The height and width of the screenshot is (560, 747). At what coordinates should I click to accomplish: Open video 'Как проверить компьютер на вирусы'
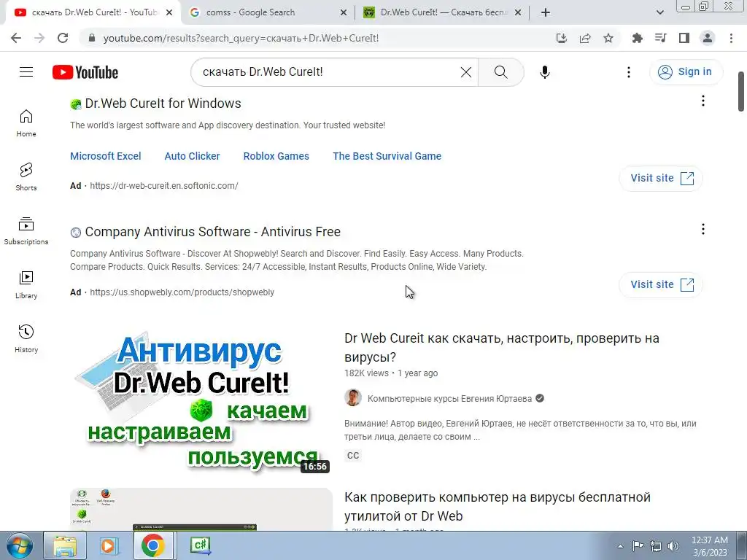coord(498,506)
